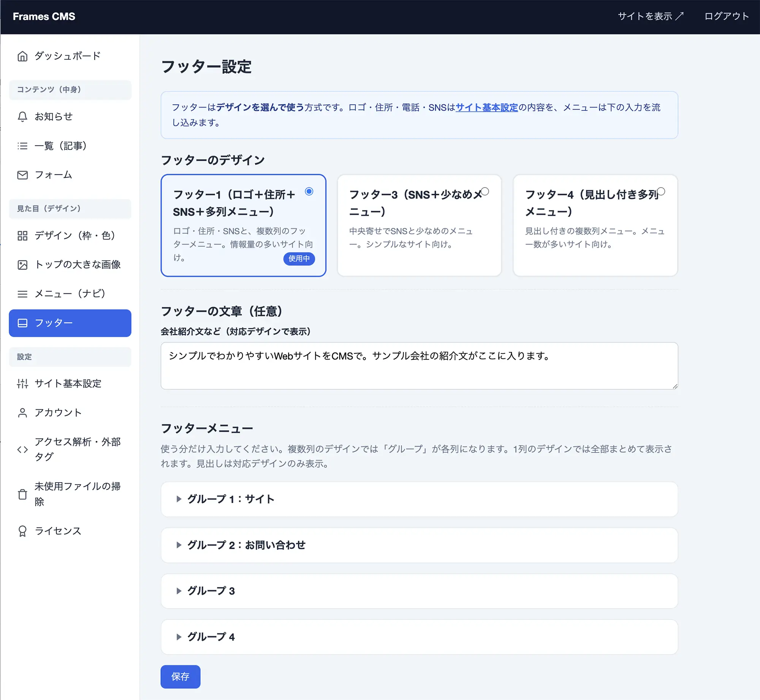Screen dimensions: 760x700
Task: Open デザイン（枠・色） in the sidebar
Action: click(70, 236)
